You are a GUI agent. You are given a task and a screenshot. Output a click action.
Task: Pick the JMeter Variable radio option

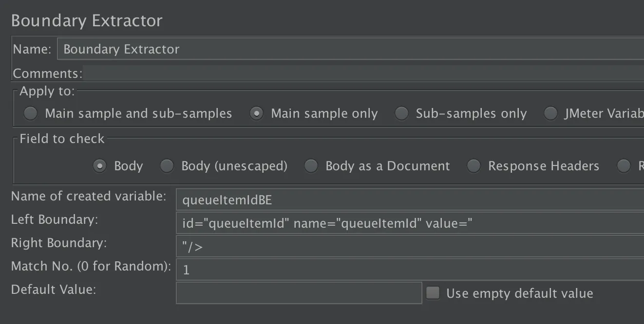[550, 113]
